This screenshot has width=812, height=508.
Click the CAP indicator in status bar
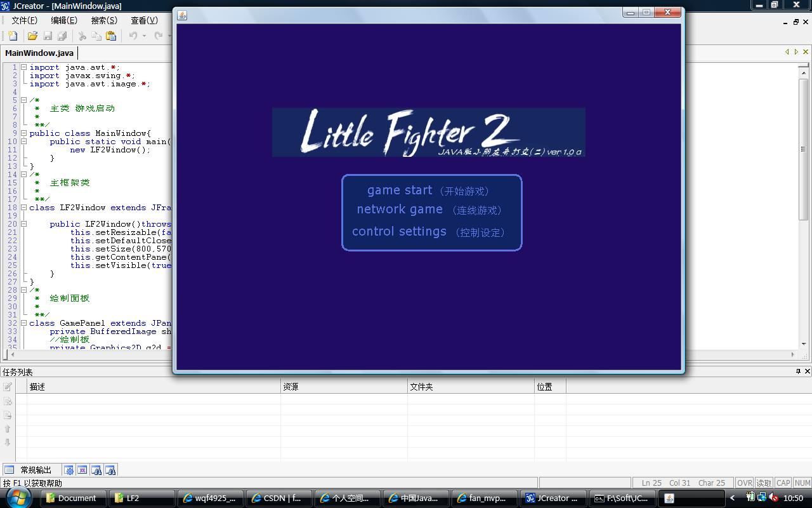783,483
